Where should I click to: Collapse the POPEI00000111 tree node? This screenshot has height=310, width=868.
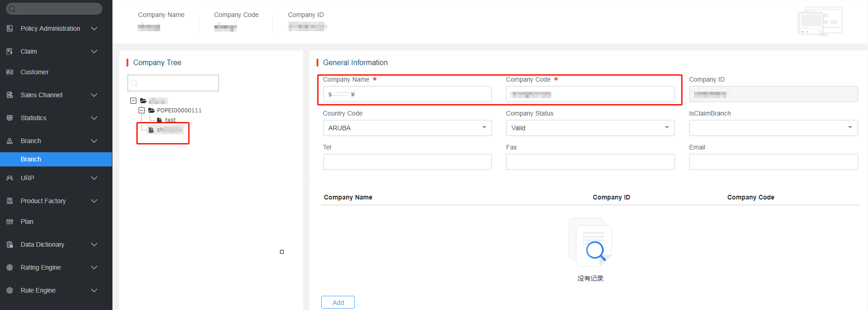point(141,111)
